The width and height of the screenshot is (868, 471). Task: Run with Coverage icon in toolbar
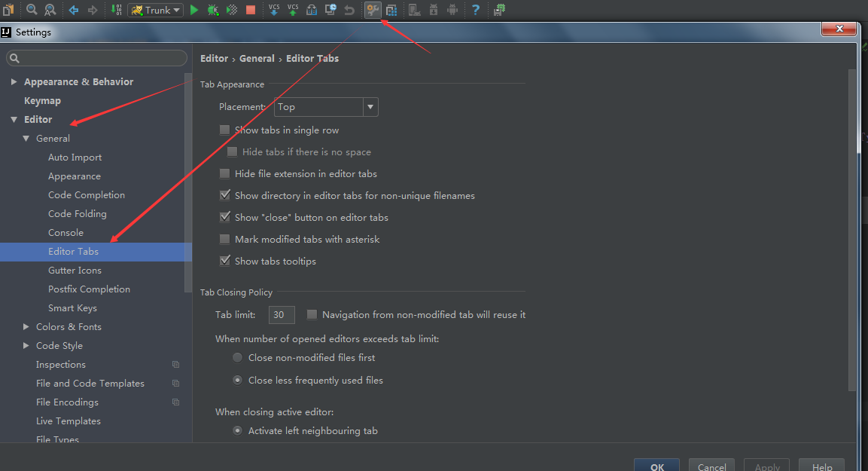[232, 10]
